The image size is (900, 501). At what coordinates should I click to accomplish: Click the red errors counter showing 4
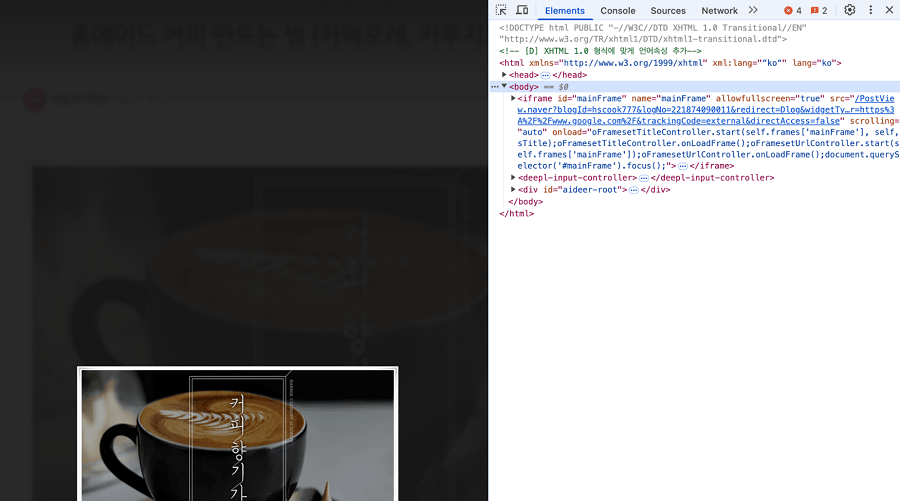coord(793,11)
